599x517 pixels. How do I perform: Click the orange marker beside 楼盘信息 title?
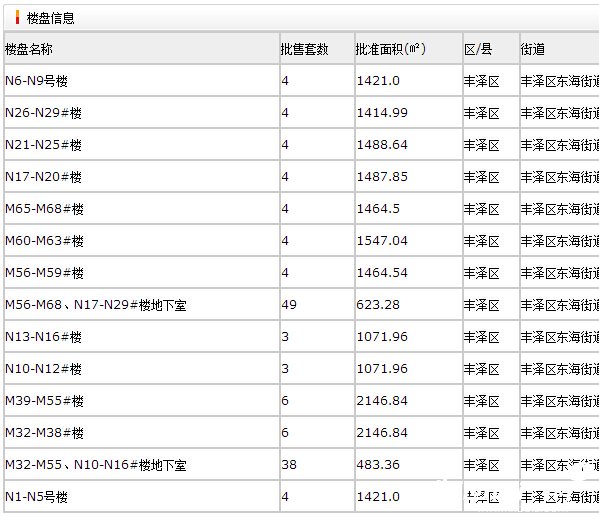tap(17, 18)
